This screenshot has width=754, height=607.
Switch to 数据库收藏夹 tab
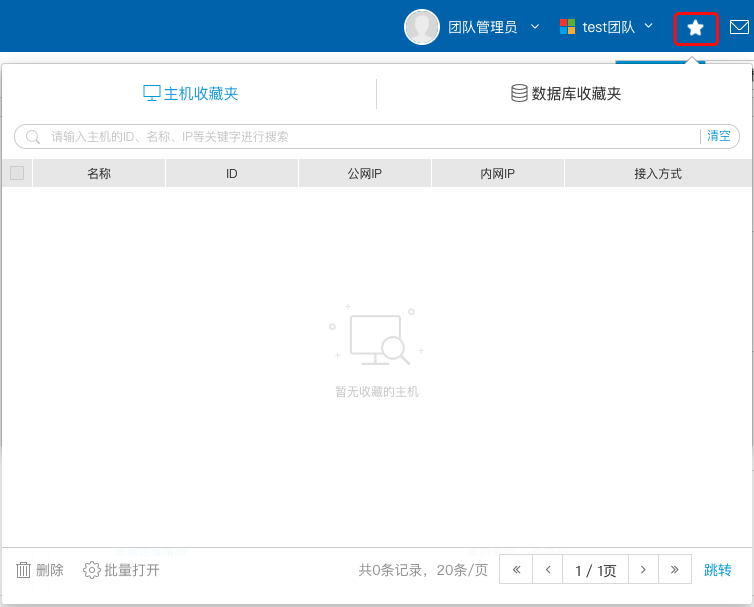565,94
